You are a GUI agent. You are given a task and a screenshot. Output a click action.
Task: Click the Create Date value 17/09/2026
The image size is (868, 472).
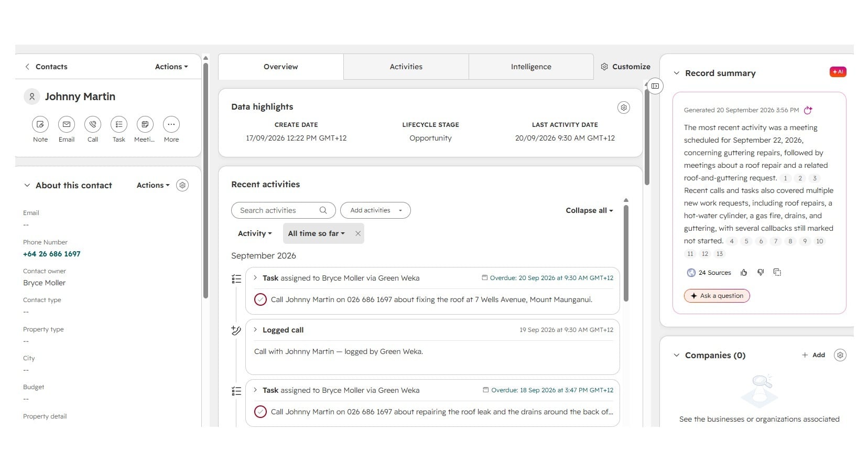296,138
